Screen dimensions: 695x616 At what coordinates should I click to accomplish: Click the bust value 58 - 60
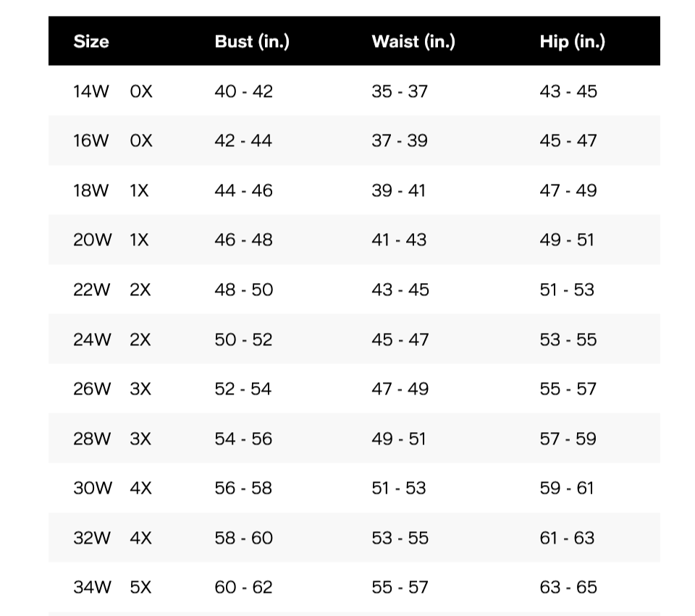243,538
